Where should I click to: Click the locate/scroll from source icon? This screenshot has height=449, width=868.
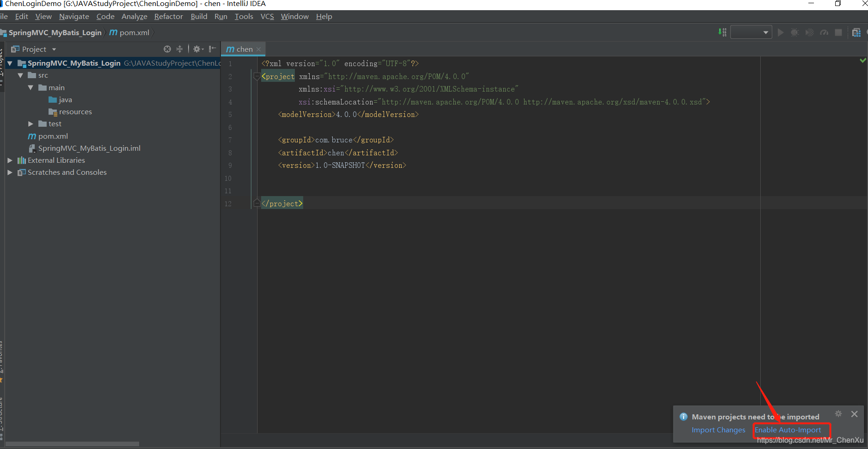tap(167, 49)
